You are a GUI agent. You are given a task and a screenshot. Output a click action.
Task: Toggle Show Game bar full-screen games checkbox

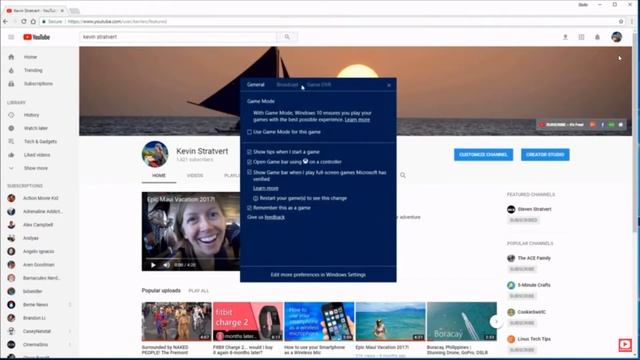249,173
